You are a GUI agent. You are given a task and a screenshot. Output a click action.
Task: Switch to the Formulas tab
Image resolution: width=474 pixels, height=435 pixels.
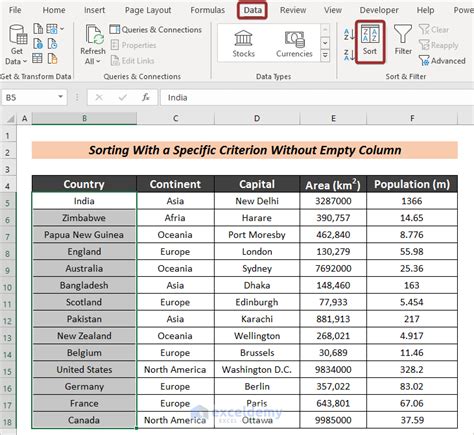coord(207,10)
